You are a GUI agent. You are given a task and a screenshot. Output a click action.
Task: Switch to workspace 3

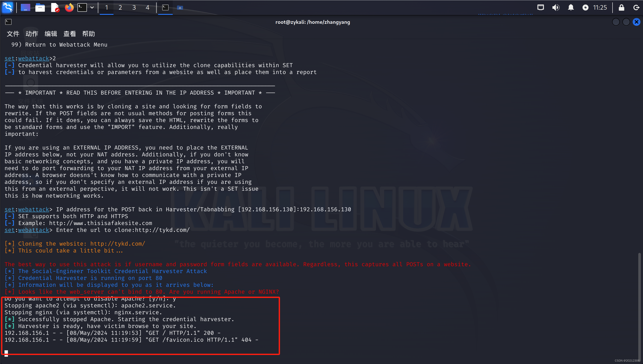point(134,8)
